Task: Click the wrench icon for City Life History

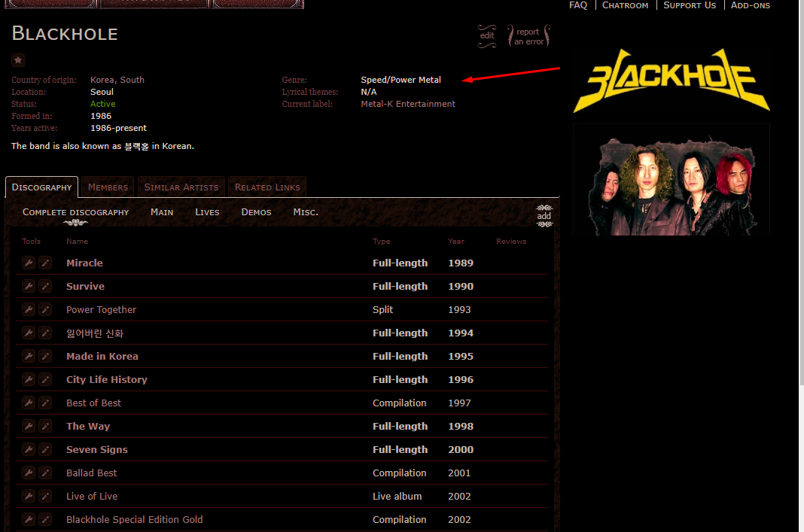Action: pyautogui.click(x=29, y=380)
